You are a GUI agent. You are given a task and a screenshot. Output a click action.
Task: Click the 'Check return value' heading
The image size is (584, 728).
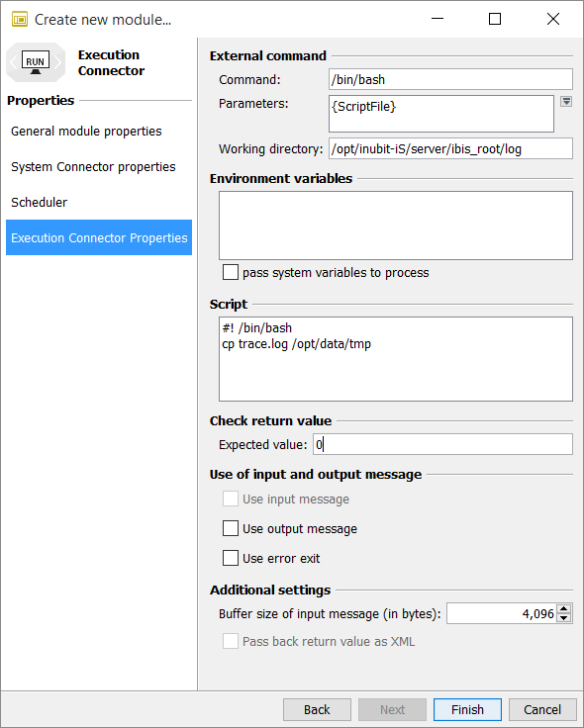tap(270, 420)
